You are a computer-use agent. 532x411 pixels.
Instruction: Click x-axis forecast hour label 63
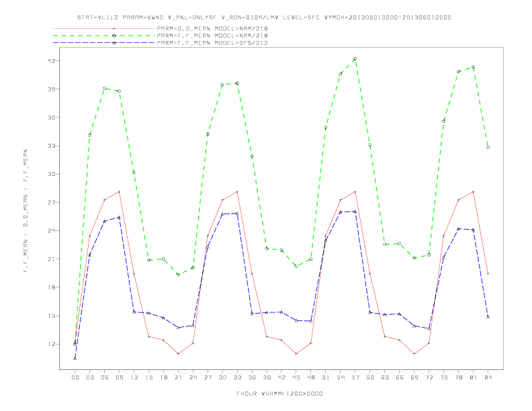point(385,377)
